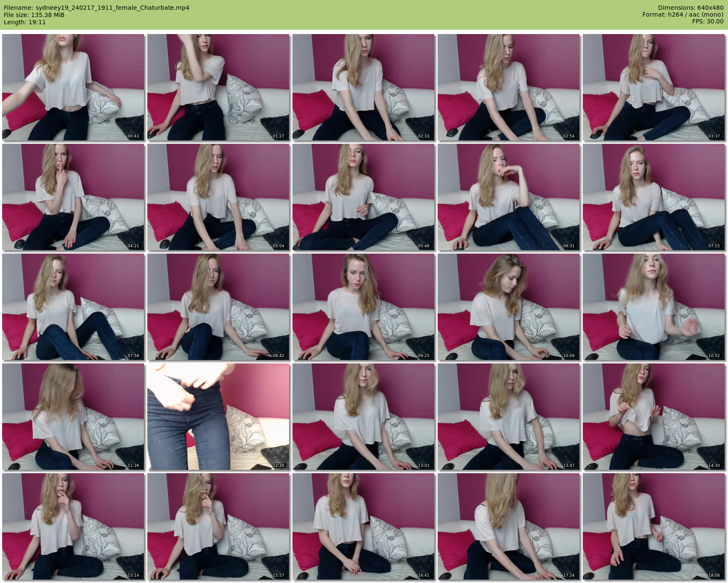Image resolution: width=728 pixels, height=583 pixels.
Task: Open the thumbnail stamped 10:09
Action: pos(509,307)
